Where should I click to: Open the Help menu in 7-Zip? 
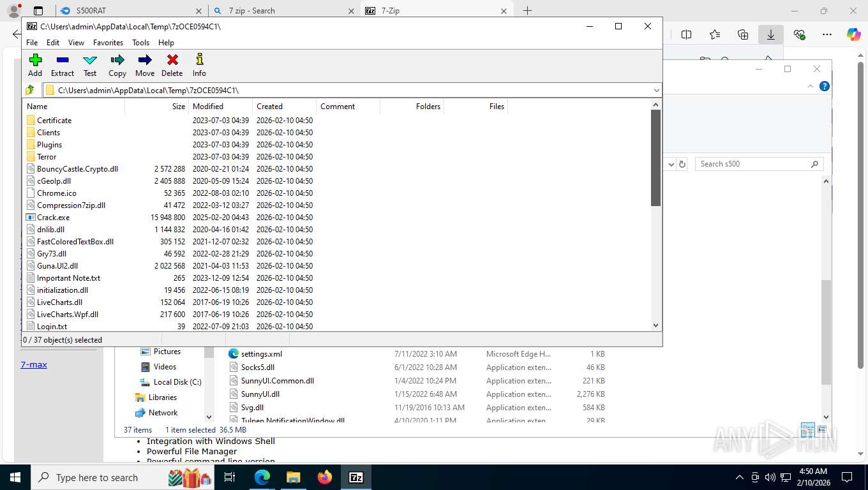[x=166, y=43]
